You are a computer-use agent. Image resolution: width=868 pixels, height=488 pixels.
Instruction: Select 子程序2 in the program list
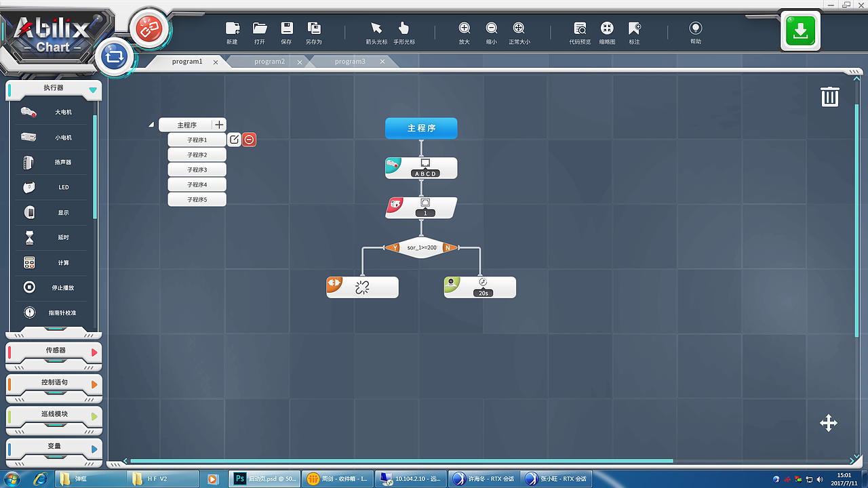pos(197,155)
